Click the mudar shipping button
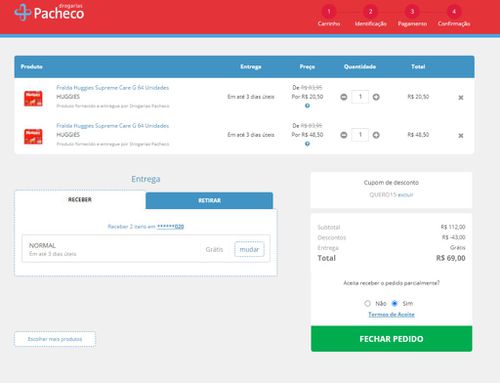The image size is (500, 383). tap(249, 249)
